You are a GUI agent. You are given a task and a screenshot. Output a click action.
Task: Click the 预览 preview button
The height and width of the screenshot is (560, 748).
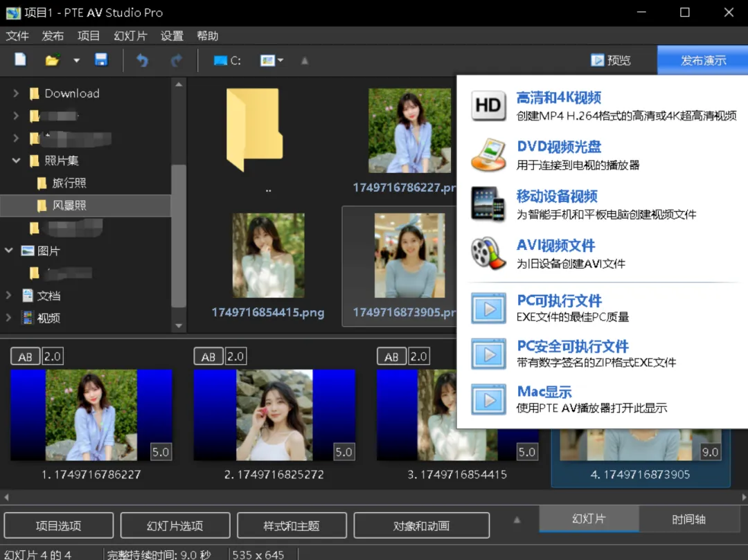coord(610,60)
